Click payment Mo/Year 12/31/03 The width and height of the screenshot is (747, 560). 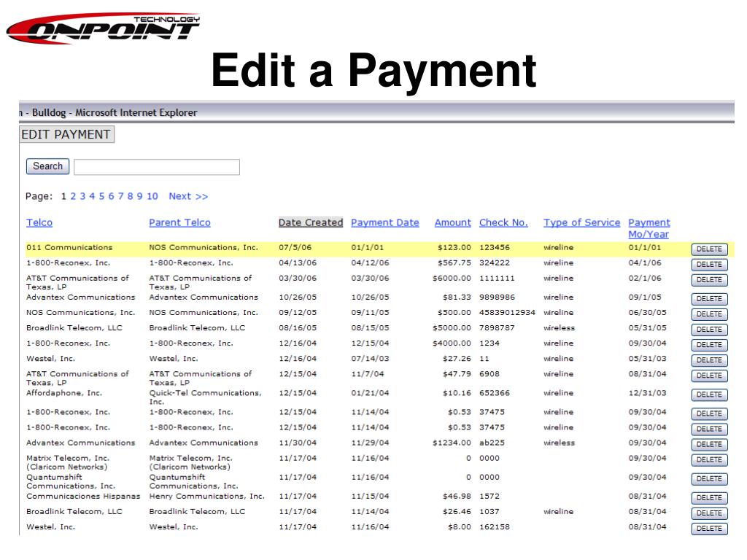pyautogui.click(x=648, y=393)
